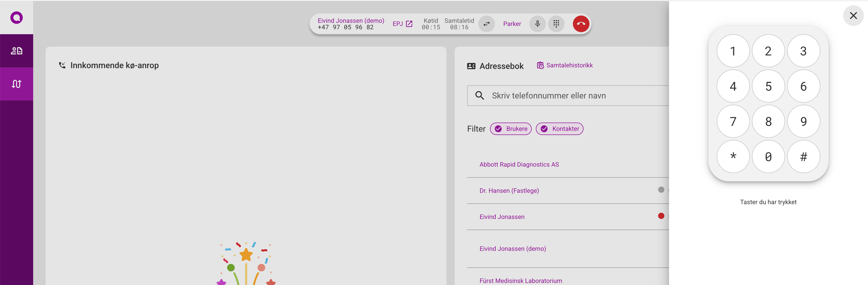The width and height of the screenshot is (868, 285).
Task: Close the dialpad panel
Action: pos(853,16)
